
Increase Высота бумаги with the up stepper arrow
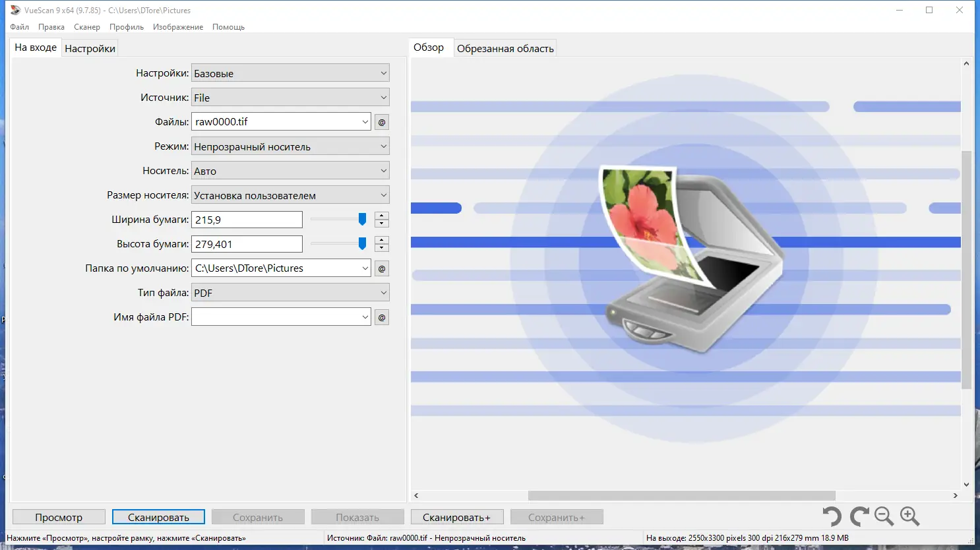point(381,240)
